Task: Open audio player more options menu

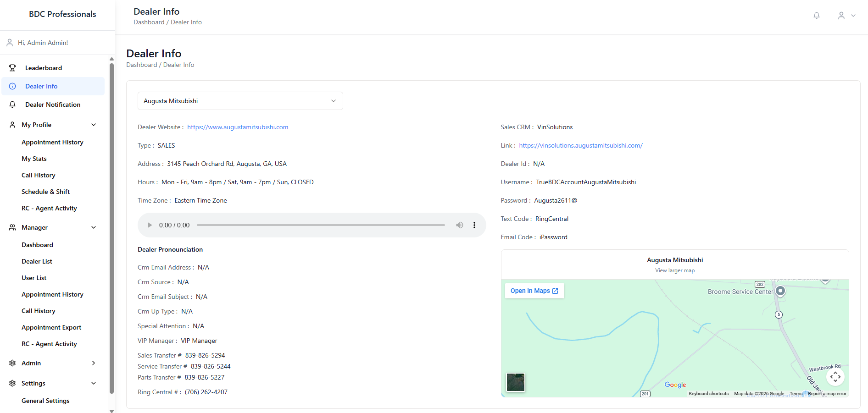Action: 474,225
